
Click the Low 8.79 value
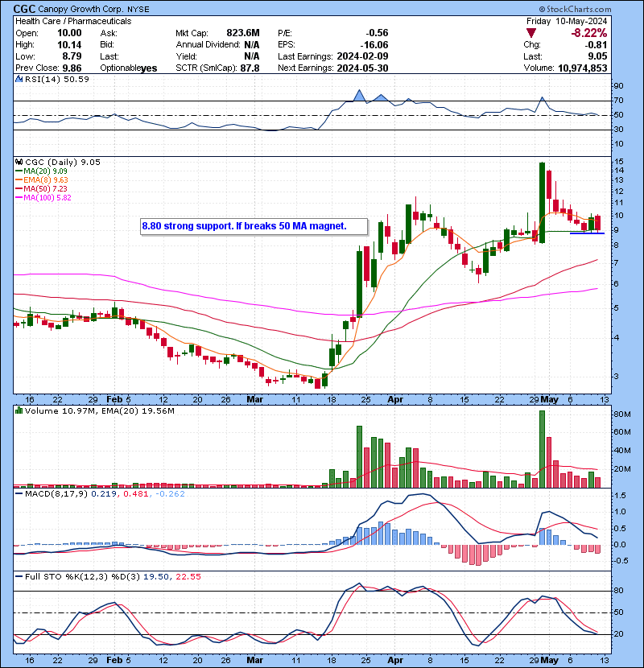tap(72, 56)
